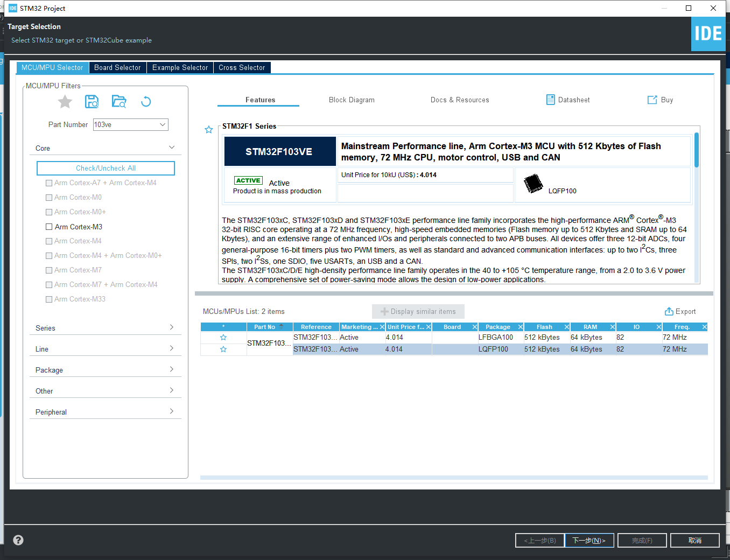Image resolution: width=730 pixels, height=560 pixels.
Task: Remove the Board column via its X
Action: click(x=475, y=327)
